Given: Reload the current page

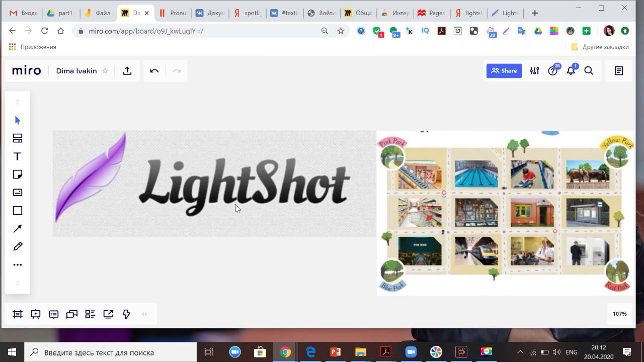Looking at the screenshot, I should pos(45,31).
